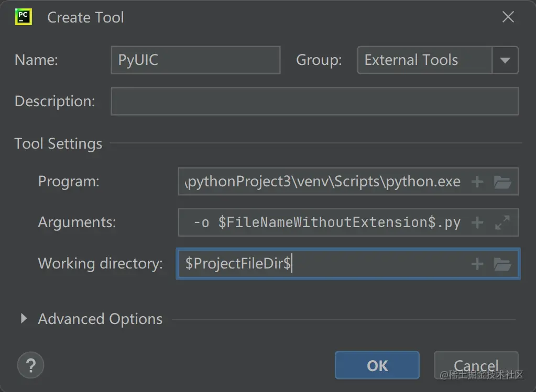Click the plus icon in Program field
Image resolution: width=536 pixels, height=392 pixels.
point(477,182)
